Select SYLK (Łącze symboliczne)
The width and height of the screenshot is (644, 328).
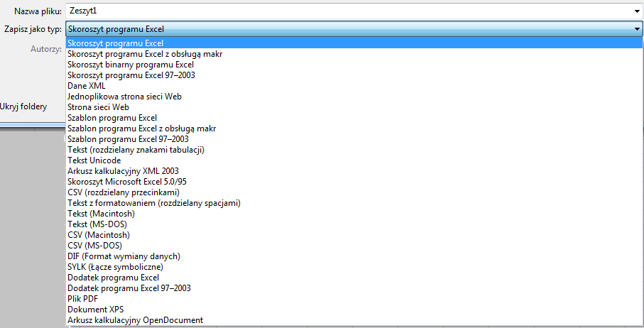(354, 267)
